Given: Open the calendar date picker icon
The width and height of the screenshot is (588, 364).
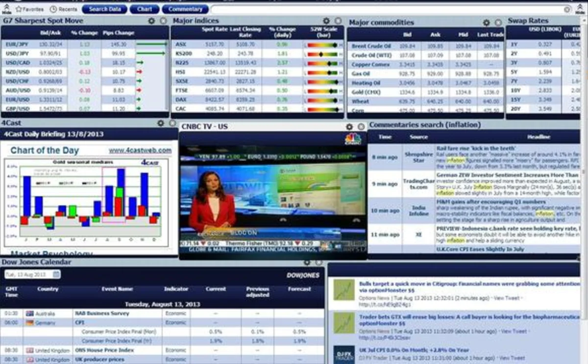Looking at the screenshot, I should (56, 275).
